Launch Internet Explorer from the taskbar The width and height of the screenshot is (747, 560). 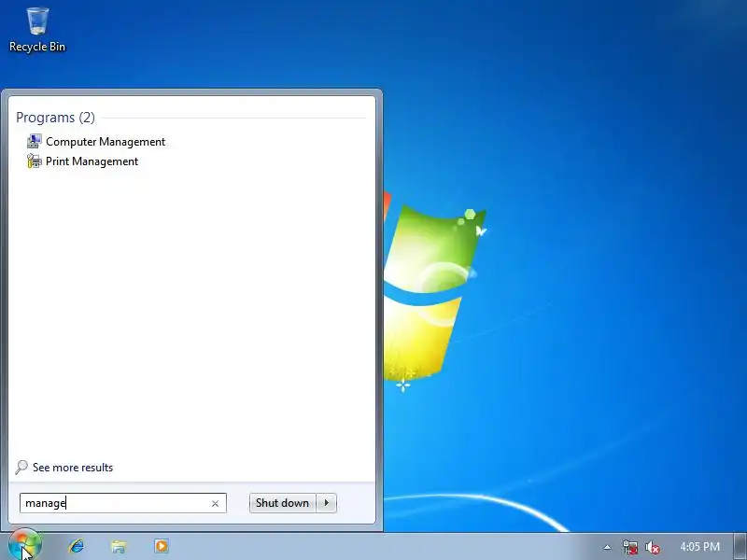tap(76, 546)
